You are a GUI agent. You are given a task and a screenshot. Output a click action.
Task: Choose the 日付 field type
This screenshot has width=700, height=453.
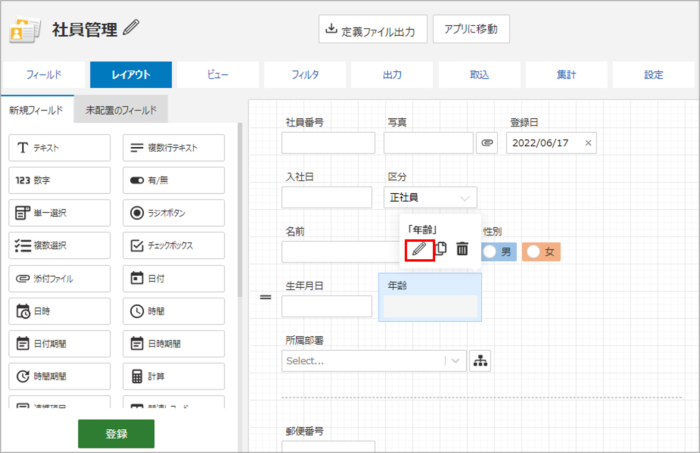point(174,278)
